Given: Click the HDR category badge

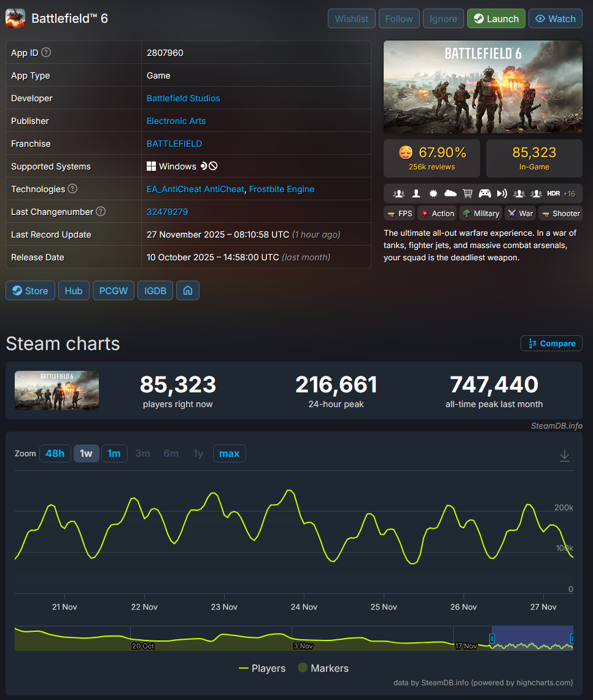Looking at the screenshot, I should (553, 193).
